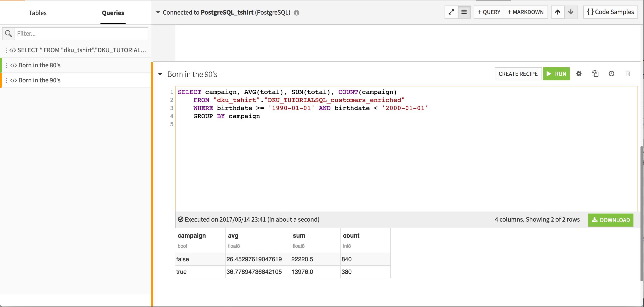Create recipe from this query
The height and width of the screenshot is (307, 644).
click(518, 74)
